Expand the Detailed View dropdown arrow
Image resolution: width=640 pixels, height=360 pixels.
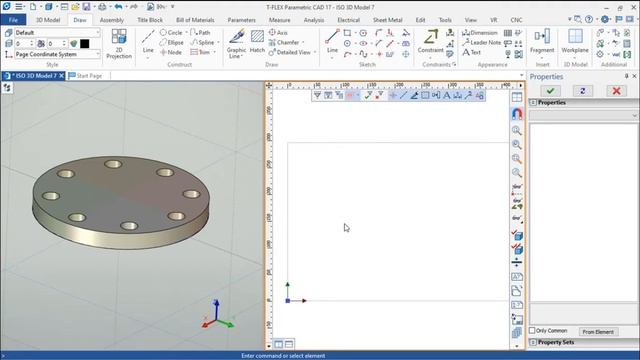[x=315, y=52]
